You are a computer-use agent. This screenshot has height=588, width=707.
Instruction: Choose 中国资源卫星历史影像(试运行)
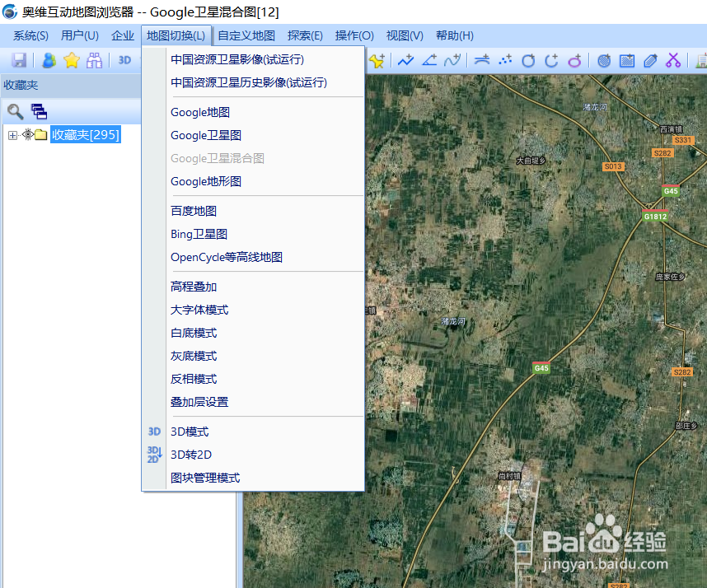265,82
